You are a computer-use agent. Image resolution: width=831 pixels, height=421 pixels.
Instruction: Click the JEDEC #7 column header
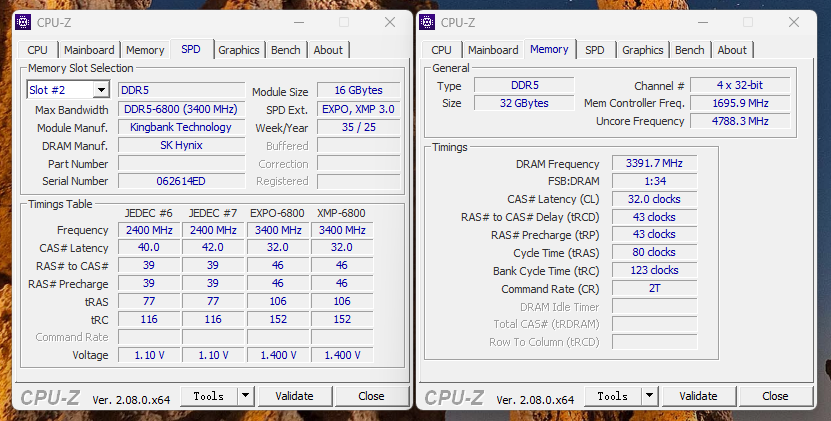pyautogui.click(x=213, y=213)
